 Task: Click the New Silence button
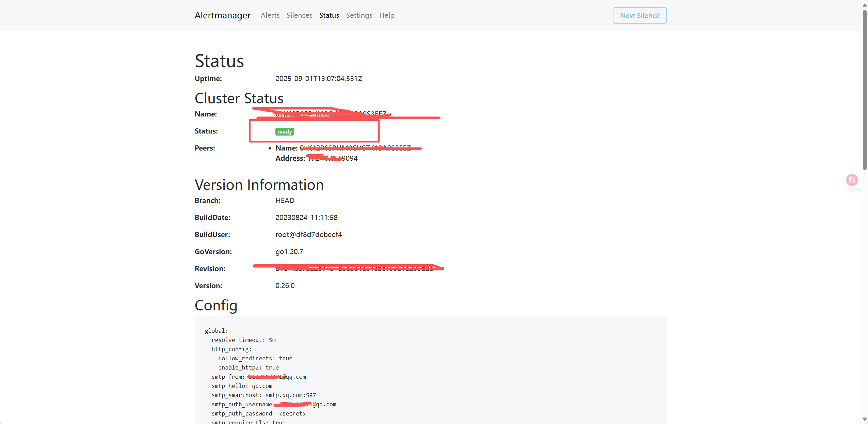point(640,15)
